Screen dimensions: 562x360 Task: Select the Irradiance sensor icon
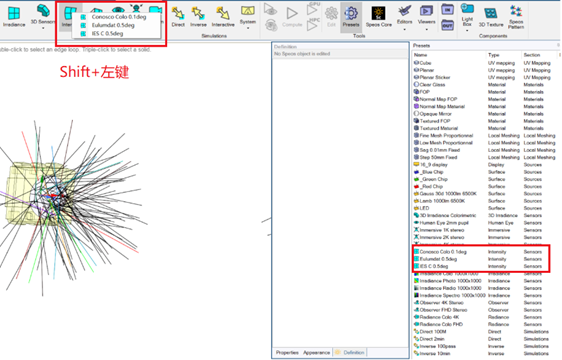click(x=14, y=16)
